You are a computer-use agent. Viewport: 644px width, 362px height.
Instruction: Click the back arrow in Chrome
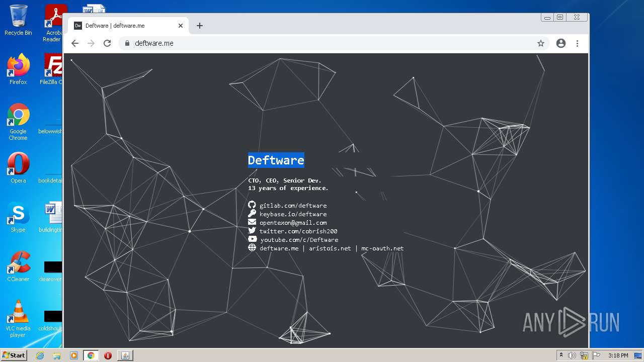75,43
